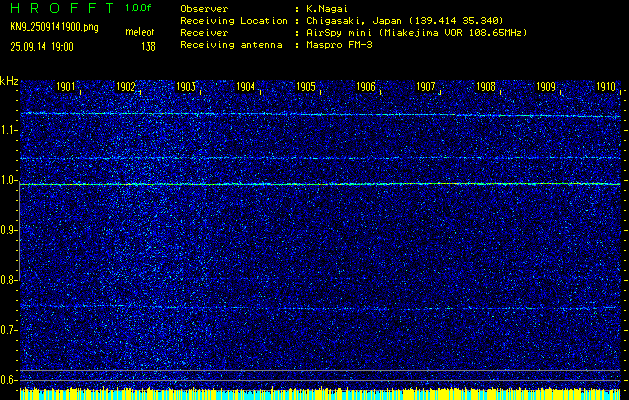Click the 0.8 frequency axis label
The width and height of the screenshot is (629, 400).
(8, 280)
